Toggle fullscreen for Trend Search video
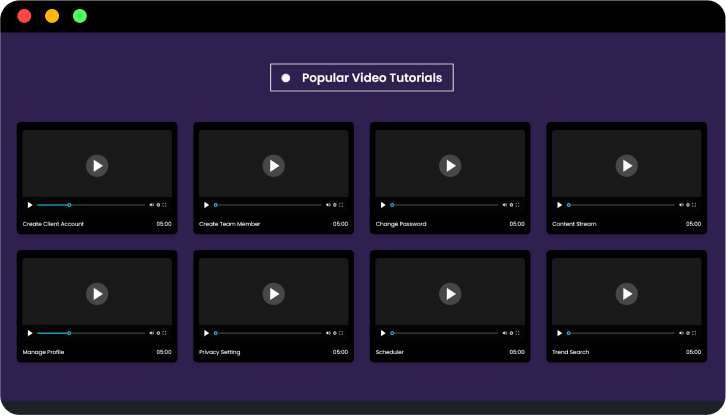726x415 pixels. tap(694, 333)
